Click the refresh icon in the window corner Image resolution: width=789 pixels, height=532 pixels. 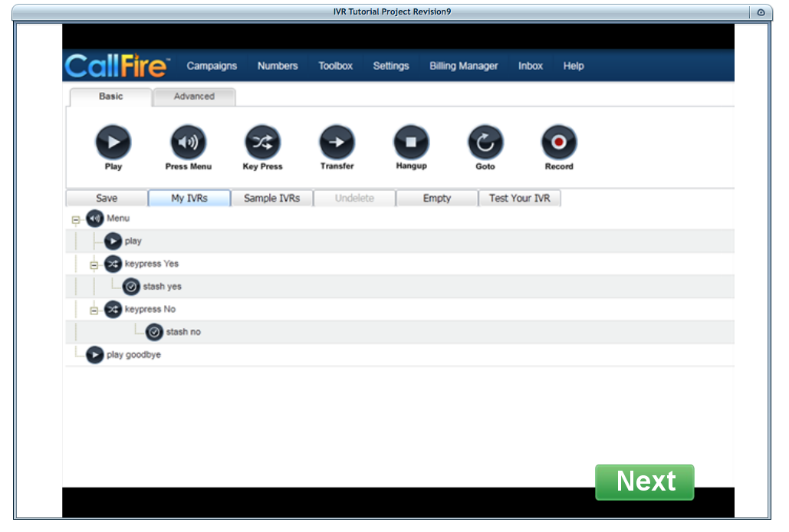click(x=760, y=12)
